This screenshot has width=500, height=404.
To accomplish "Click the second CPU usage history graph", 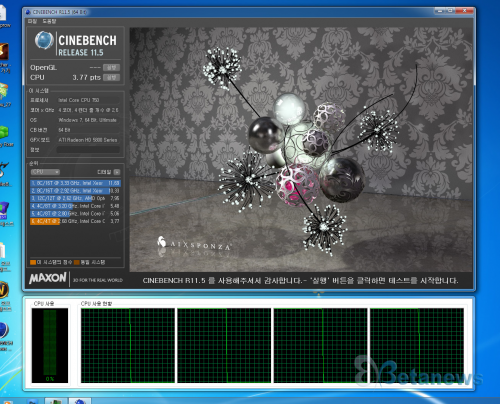I will click(224, 345).
